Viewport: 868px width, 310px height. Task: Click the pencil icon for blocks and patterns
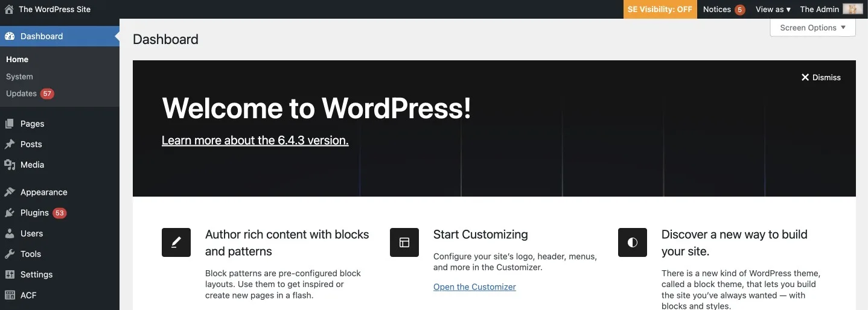coord(176,242)
